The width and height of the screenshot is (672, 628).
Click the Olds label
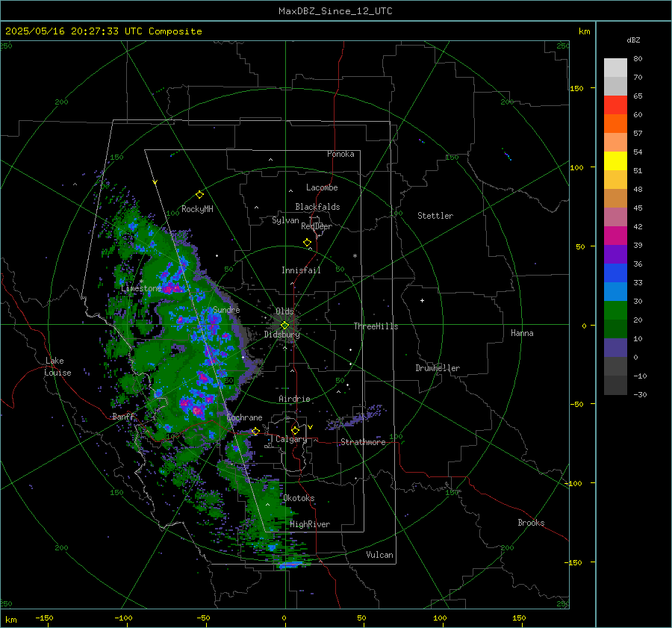[x=284, y=311]
